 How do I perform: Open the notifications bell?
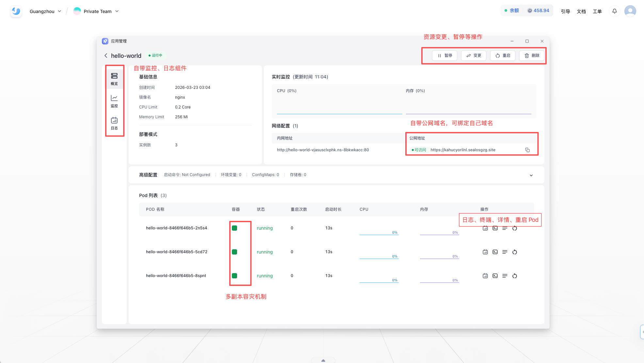pyautogui.click(x=615, y=11)
